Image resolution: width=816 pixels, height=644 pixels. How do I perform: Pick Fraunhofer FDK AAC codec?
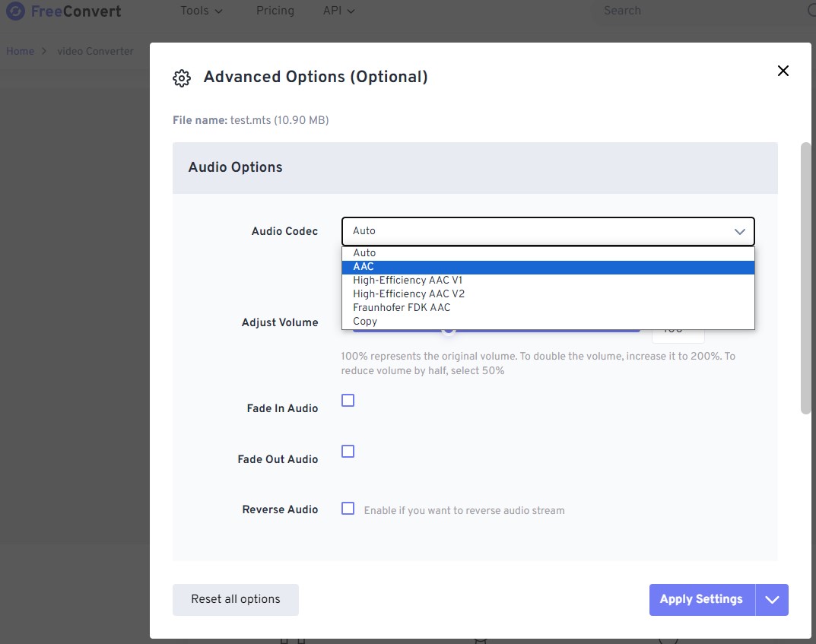click(x=548, y=307)
